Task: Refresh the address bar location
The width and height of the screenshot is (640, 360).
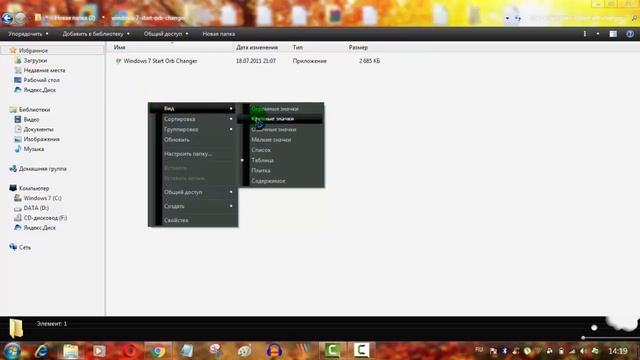Action: click(x=518, y=18)
